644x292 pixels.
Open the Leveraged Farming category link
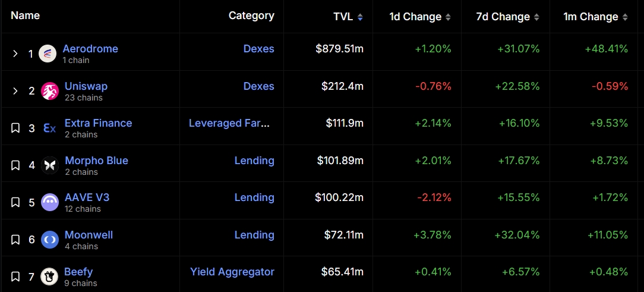click(x=229, y=123)
